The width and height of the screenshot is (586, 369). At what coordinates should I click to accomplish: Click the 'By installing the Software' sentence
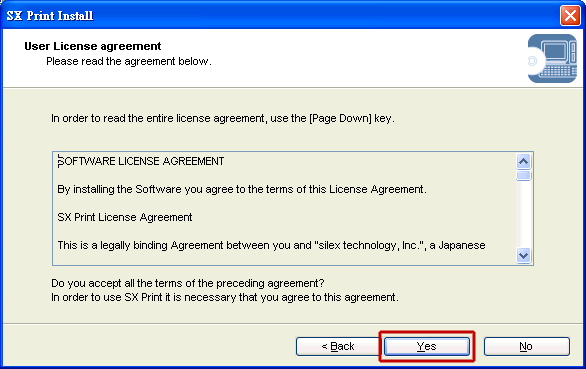(x=242, y=189)
